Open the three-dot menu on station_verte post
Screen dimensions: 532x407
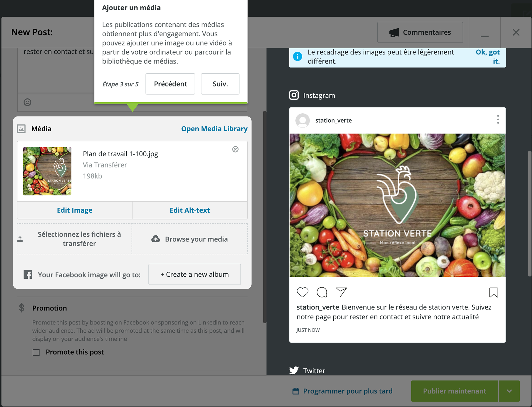498,120
